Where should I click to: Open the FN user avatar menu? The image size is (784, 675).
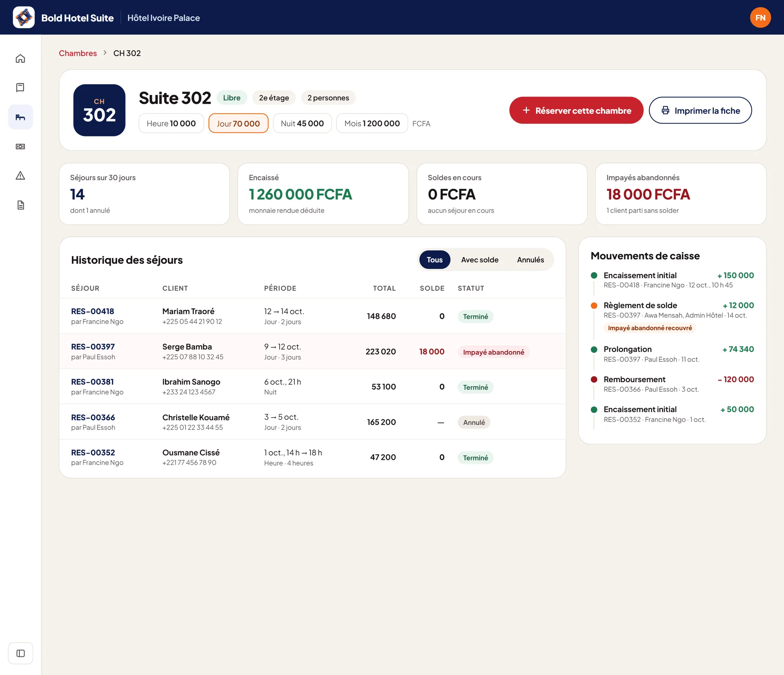tap(760, 18)
